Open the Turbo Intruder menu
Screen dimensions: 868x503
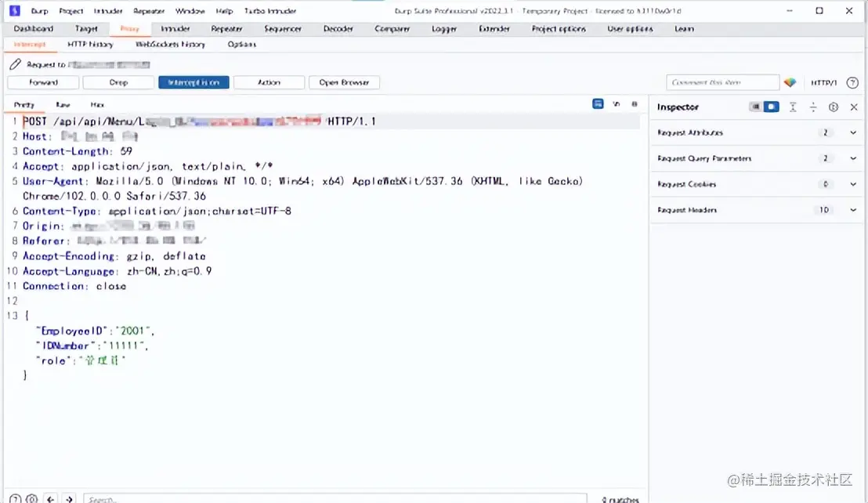coord(270,11)
